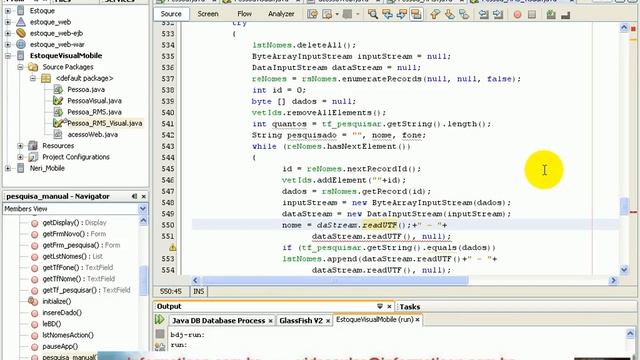Screen dimensions: 640x360
Task: Click the Find Selection magnifier icon
Action: pos(373,14)
